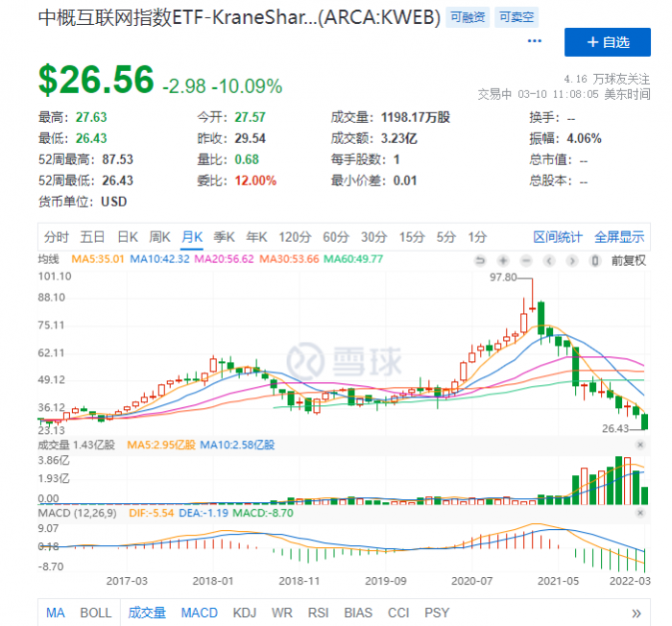Toggle the WR indicator
The image size is (672, 626).
click(x=281, y=613)
